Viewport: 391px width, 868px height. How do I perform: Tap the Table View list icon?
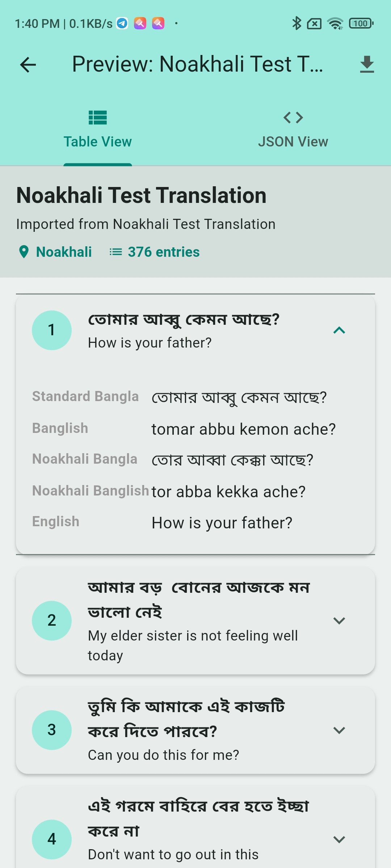[x=98, y=118]
